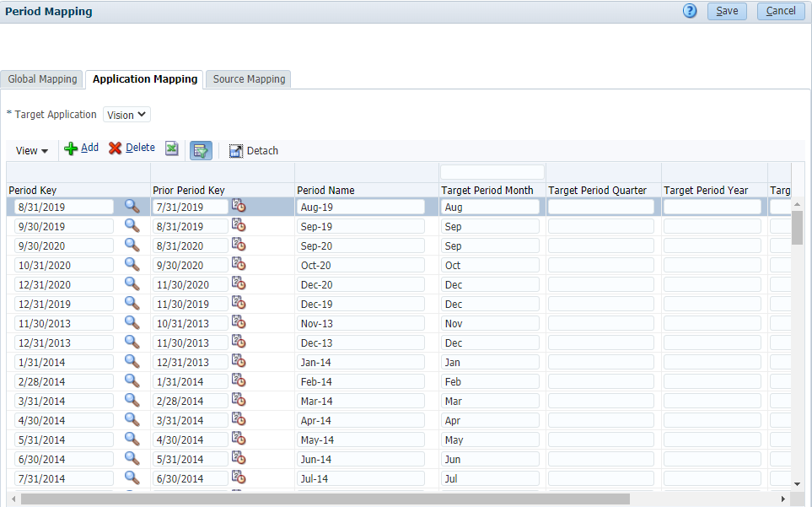Viewport: 812px width, 507px height.
Task: Expand the date picker on the Jan-14 row
Action: [x=239, y=361]
